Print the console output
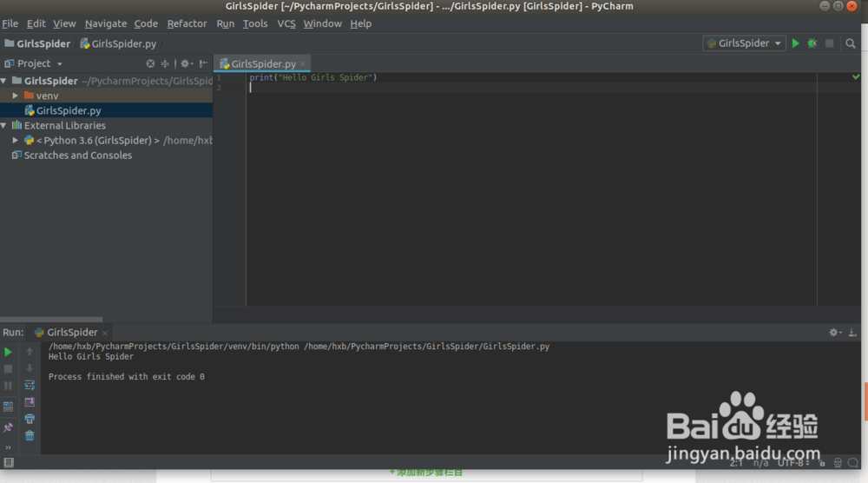Image resolution: width=868 pixels, height=483 pixels. pos(30,419)
